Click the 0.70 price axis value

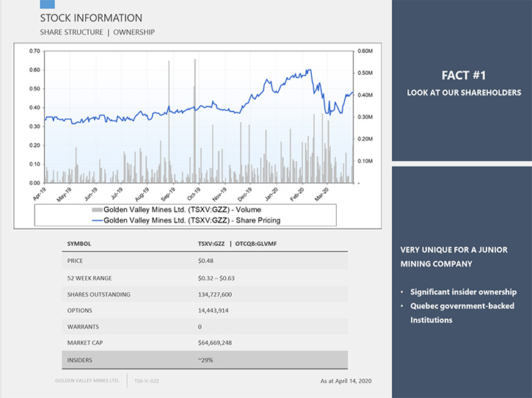click(34, 51)
